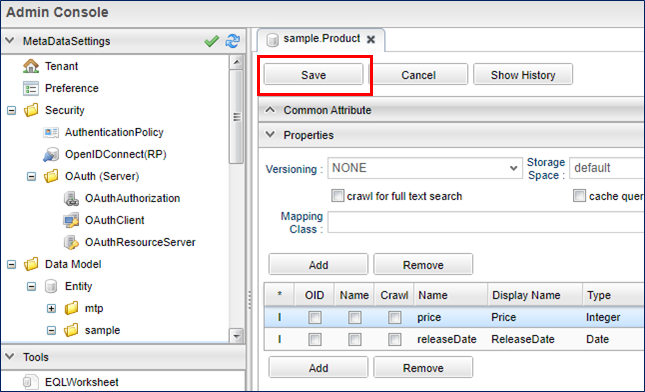Click the Mapping Class input field
The width and height of the screenshot is (645, 392).
486,223
